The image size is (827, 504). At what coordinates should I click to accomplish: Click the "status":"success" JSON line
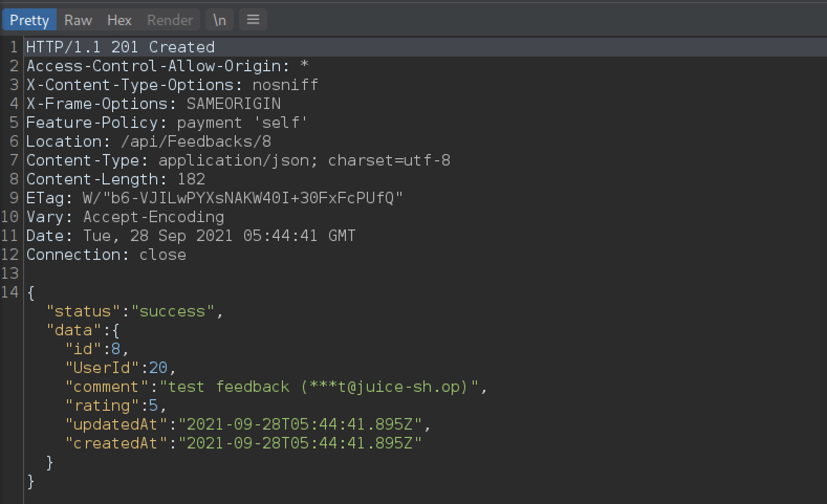coord(135,311)
